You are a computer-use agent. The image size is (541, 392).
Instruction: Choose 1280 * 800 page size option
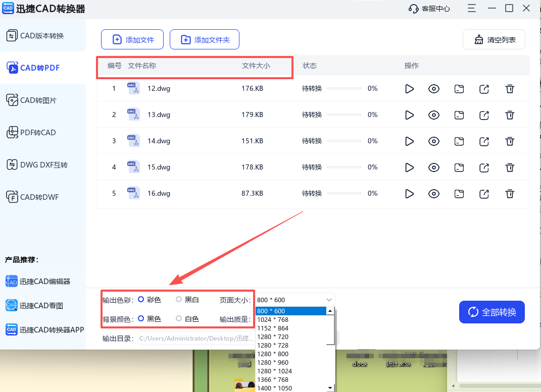coord(291,354)
